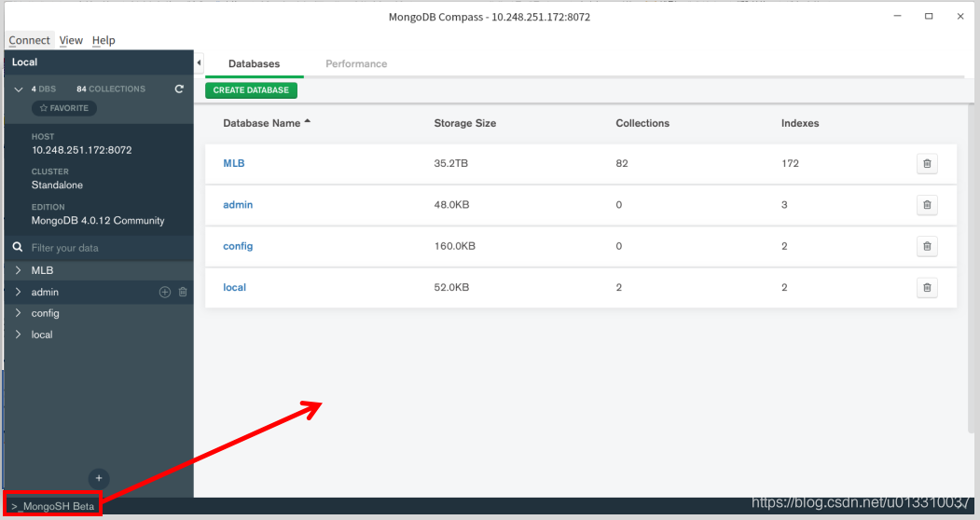Click the 4 DBS count

44,89
